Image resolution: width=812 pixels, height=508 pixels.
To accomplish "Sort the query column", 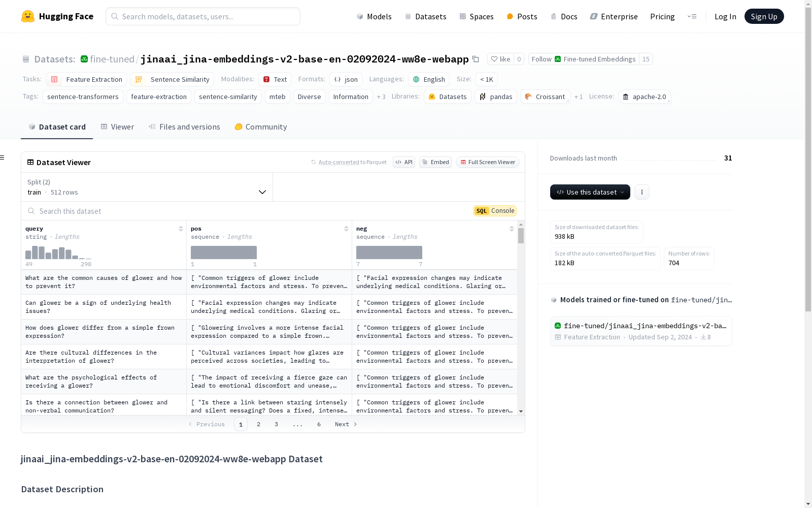I will (x=181, y=229).
